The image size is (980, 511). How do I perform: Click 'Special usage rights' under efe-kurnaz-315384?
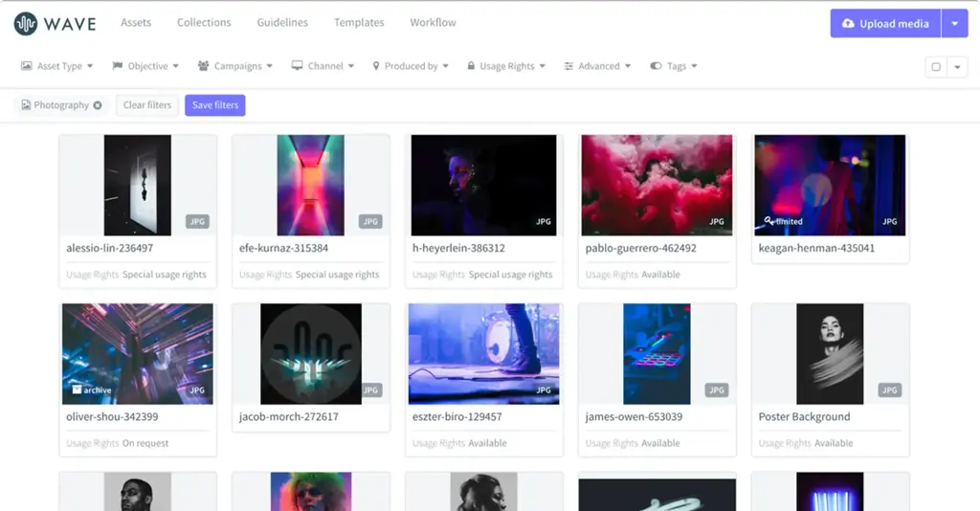[338, 275]
